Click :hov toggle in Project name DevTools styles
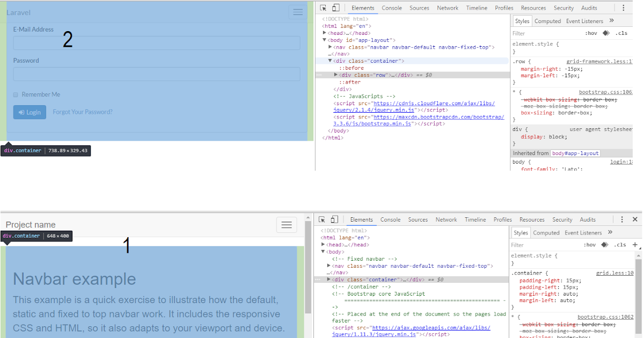Screen dimensions: 644x338 pos(590,245)
